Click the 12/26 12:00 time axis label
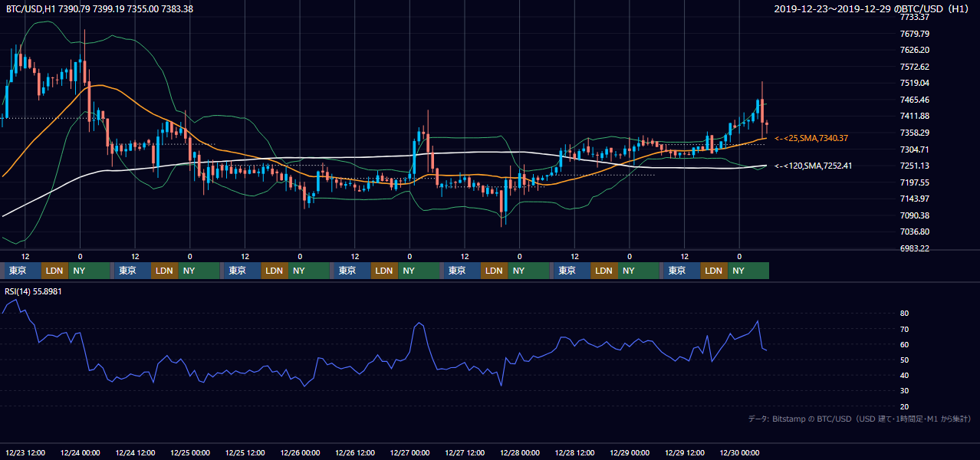 coord(355,453)
